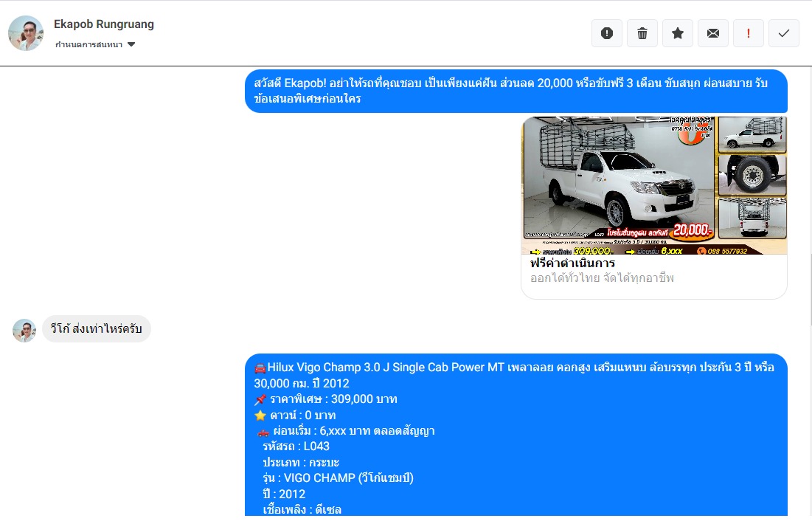Mark conversation done with checkmark icon
The image size is (812, 524).
tap(784, 33)
